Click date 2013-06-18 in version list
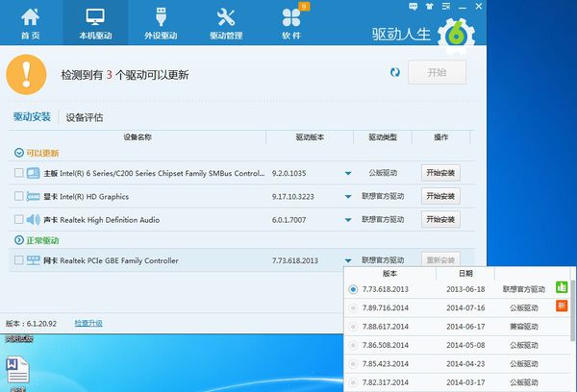The image size is (577, 392). (465, 289)
